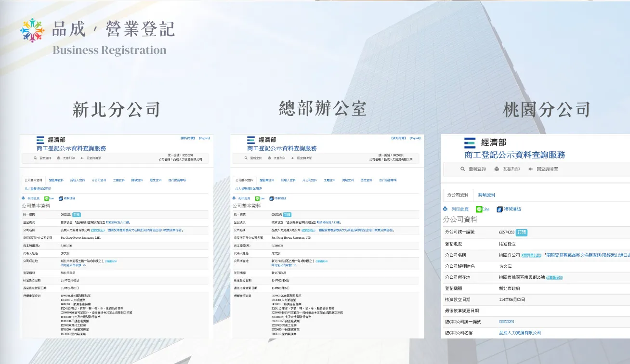The width and height of the screenshot is (630, 364).
Task: Click the green LINE icon under 總部辦公室
Action: [257, 198]
